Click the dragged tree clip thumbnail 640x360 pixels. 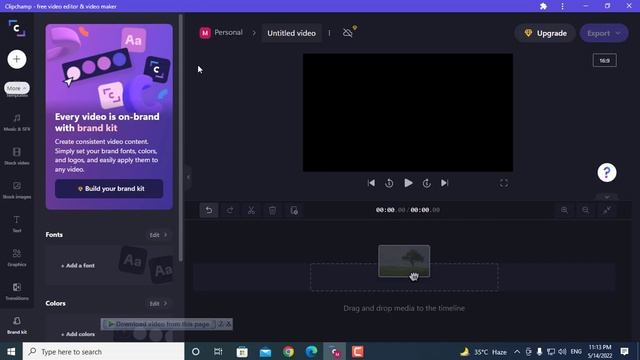(x=404, y=261)
